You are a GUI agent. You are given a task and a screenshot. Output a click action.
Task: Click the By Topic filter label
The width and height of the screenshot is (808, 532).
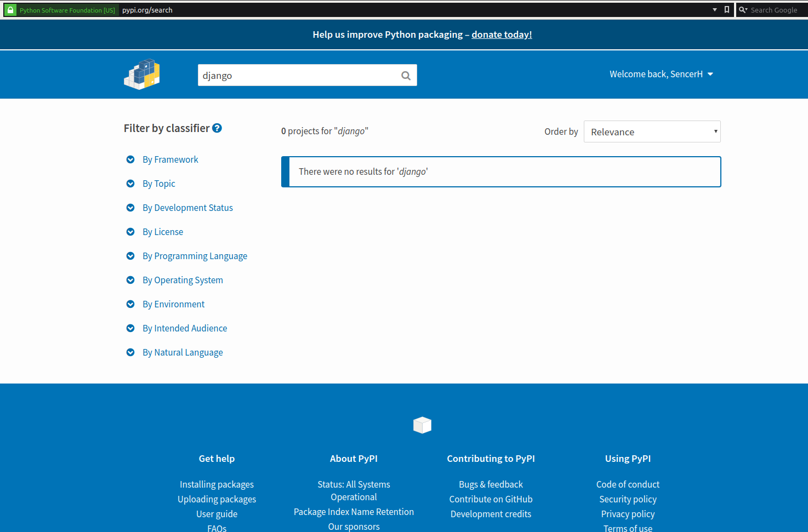coord(159,184)
